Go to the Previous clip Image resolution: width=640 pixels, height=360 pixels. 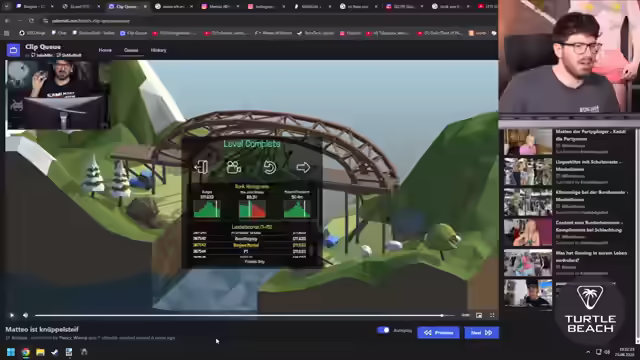[438, 333]
